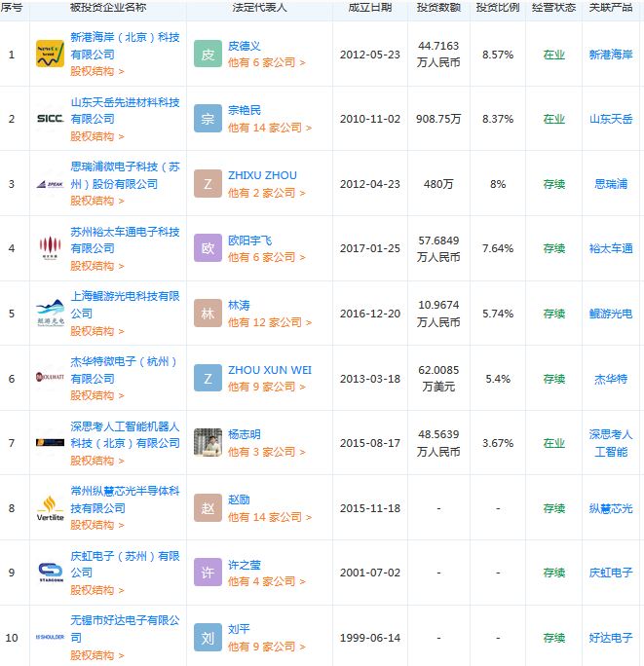Expand 股权结构 for 纵慧芯光 row

tap(96, 525)
